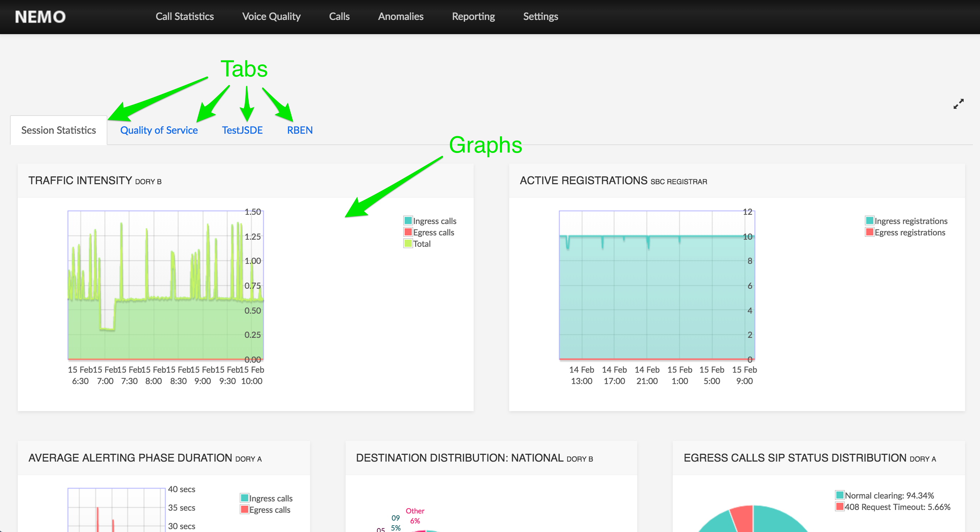This screenshot has height=532, width=980.
Task: Open the Anomalies menu
Action: click(x=401, y=16)
